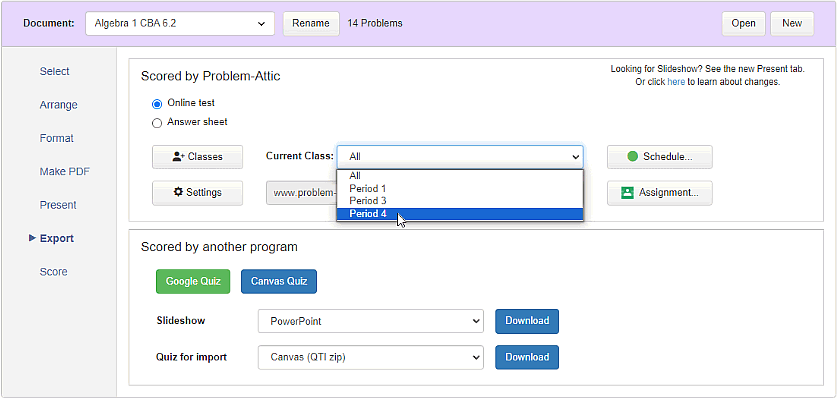Select the Online test radio button
838x399 pixels.
pos(157,104)
